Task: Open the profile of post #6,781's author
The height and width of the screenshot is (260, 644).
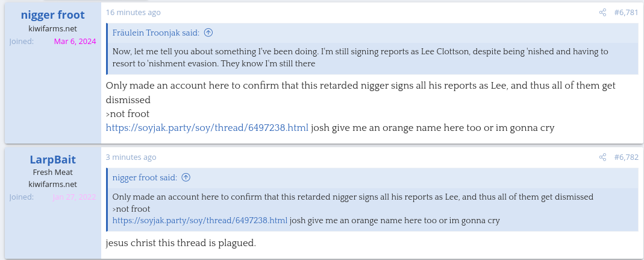Action: tap(52, 14)
